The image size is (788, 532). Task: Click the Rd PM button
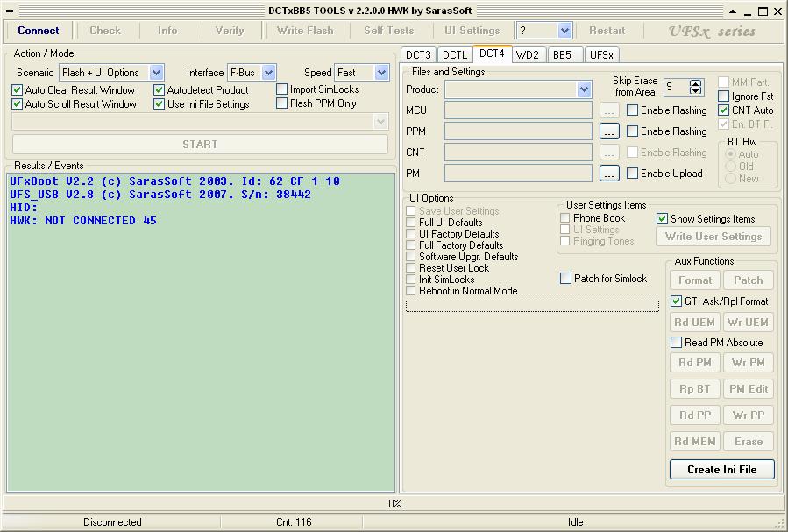click(695, 363)
